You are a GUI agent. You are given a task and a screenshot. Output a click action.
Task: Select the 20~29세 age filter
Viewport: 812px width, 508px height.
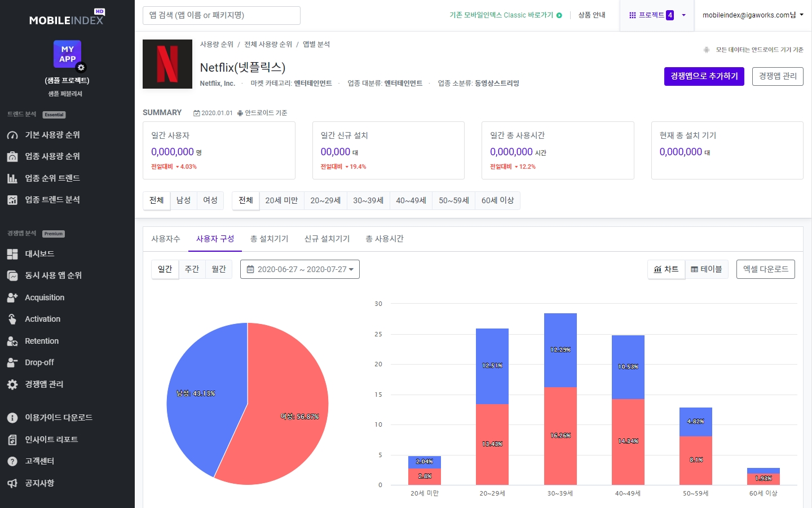[325, 200]
